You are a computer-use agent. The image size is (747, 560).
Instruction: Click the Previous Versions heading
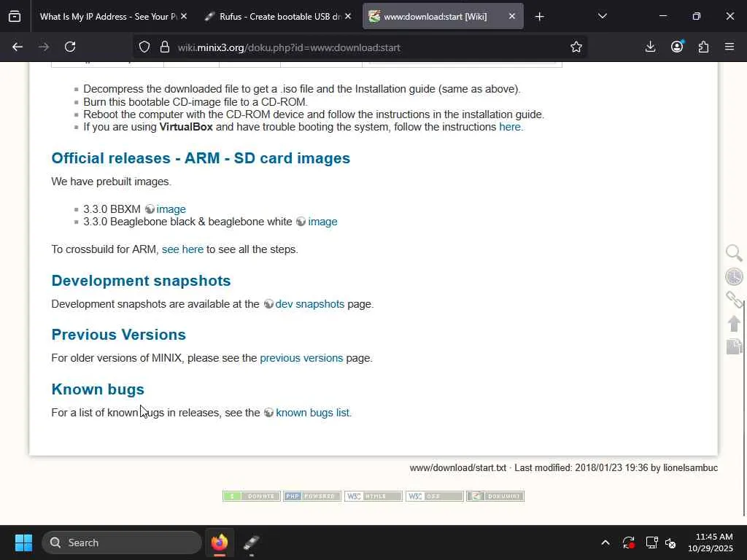[x=119, y=335]
